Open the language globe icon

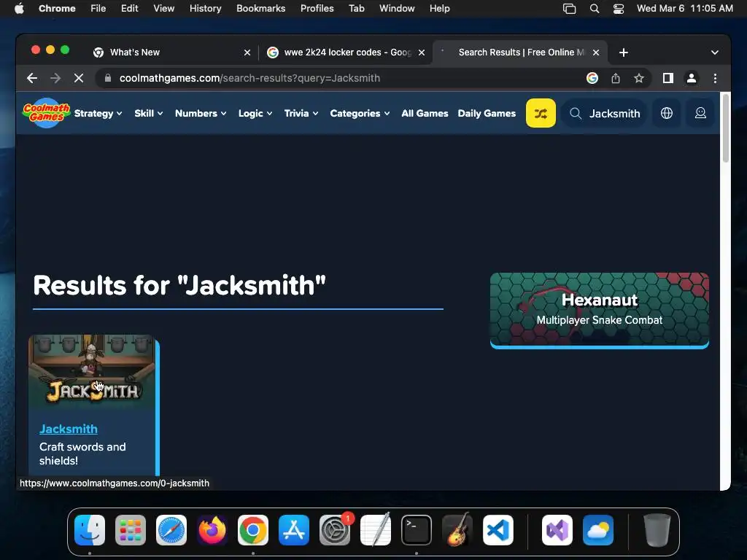coord(667,113)
